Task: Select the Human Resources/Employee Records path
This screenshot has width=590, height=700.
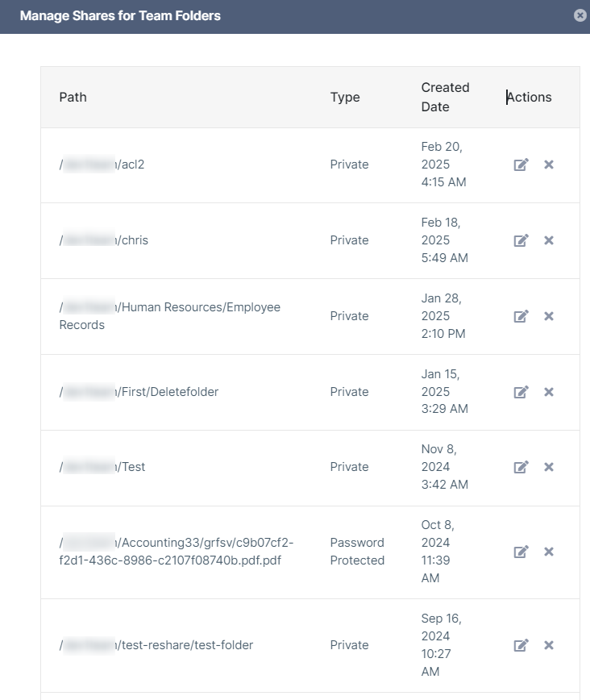Action: [169, 316]
